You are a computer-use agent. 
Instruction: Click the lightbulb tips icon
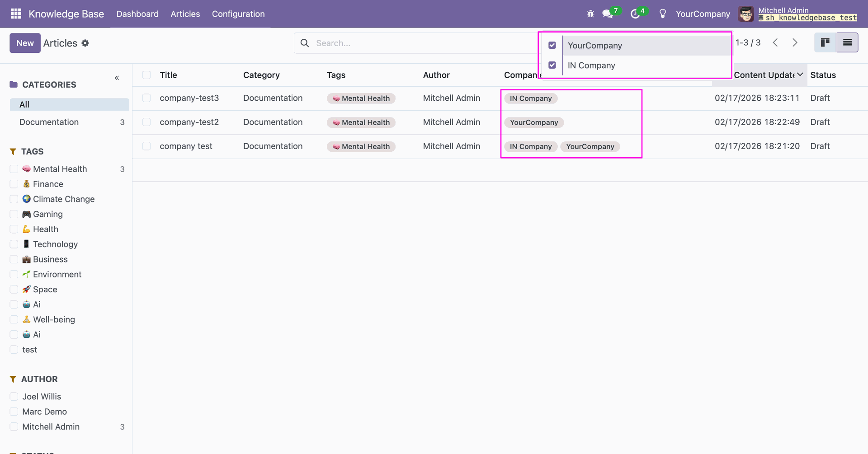[663, 14]
